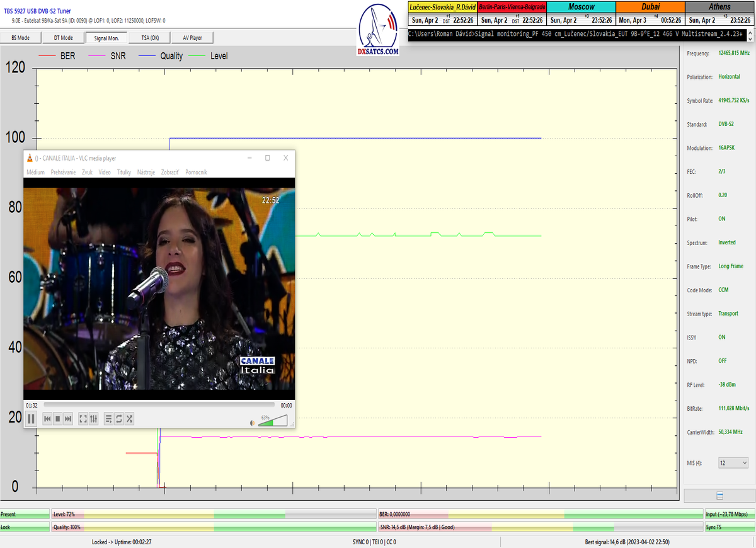Expand the Zvuk menu in VLC

(x=87, y=172)
